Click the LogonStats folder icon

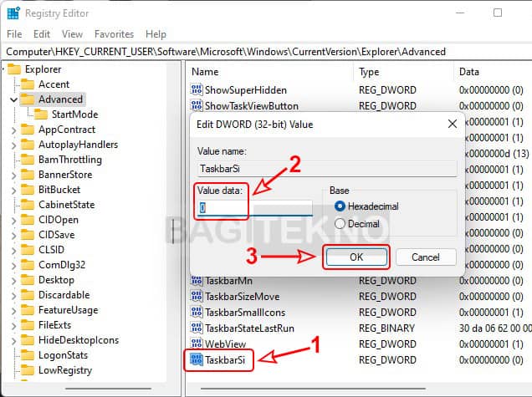28,355
